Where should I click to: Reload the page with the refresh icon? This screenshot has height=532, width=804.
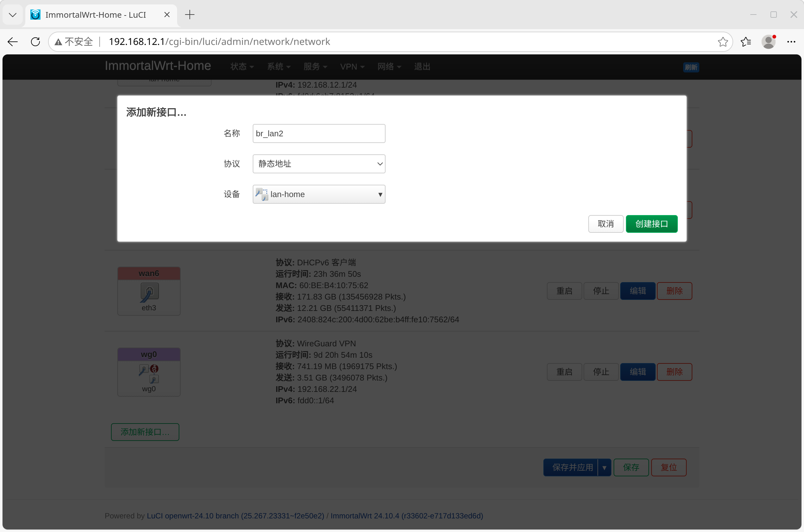[x=35, y=42]
